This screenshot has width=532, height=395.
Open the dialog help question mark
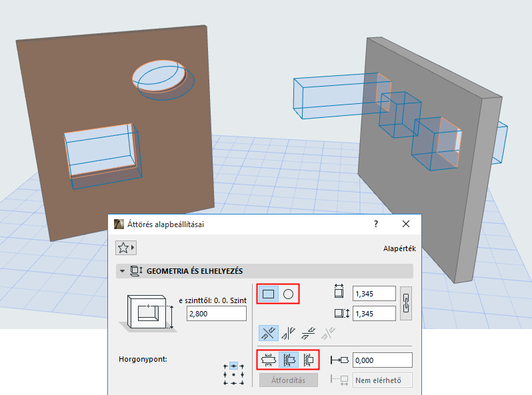(x=376, y=224)
